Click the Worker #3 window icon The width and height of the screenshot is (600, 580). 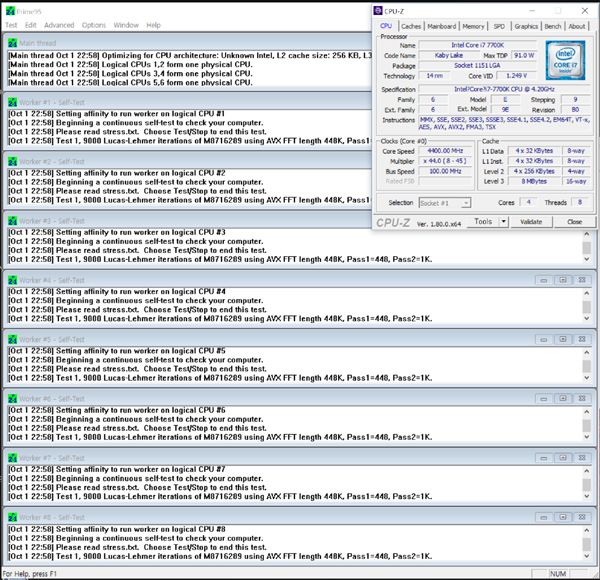coord(12,221)
